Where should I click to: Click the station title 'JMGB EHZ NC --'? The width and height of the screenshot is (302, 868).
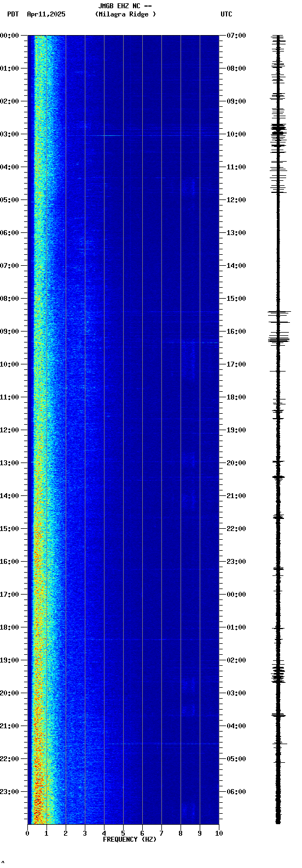point(125,6)
